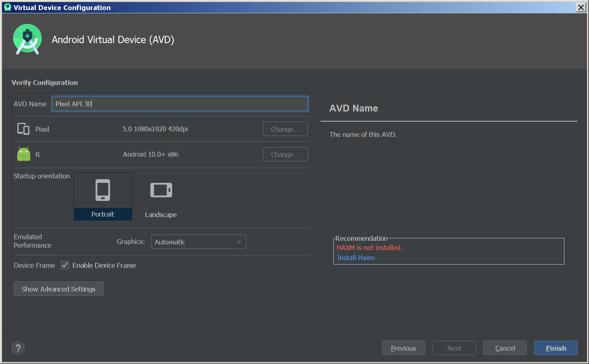Click the 'Pixel' device name label

(x=42, y=129)
